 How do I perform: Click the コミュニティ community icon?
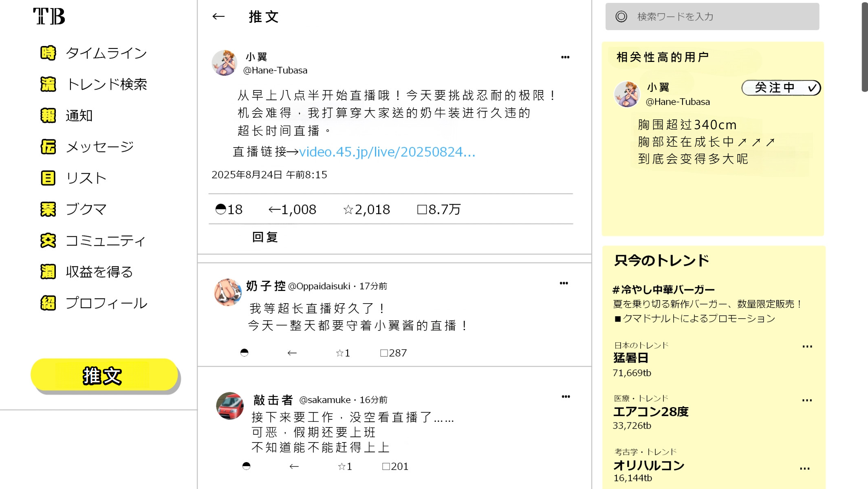coord(48,240)
